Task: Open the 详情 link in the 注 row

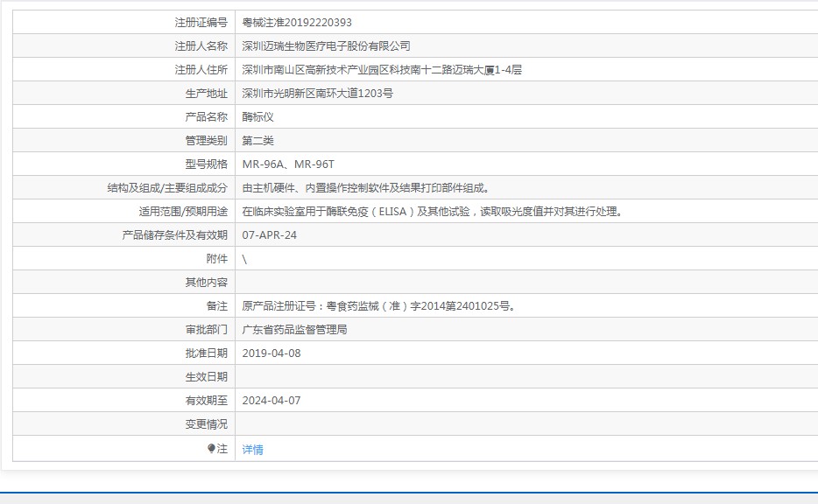Action: point(252,449)
